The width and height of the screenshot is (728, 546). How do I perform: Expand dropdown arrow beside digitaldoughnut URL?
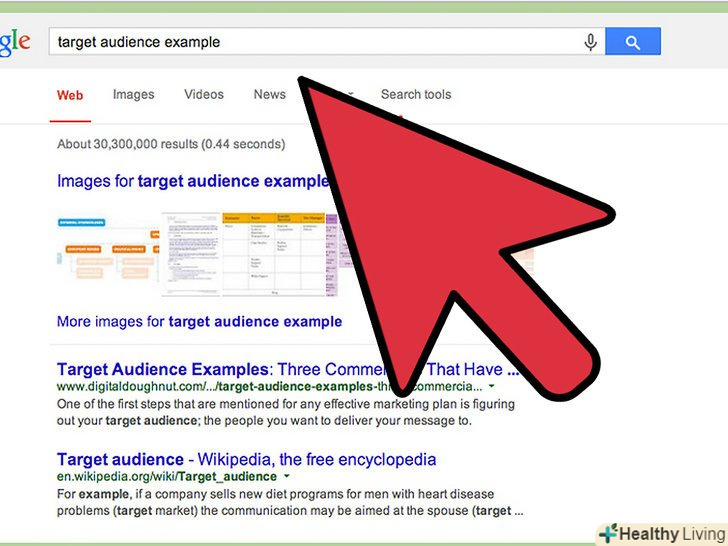coord(492,386)
